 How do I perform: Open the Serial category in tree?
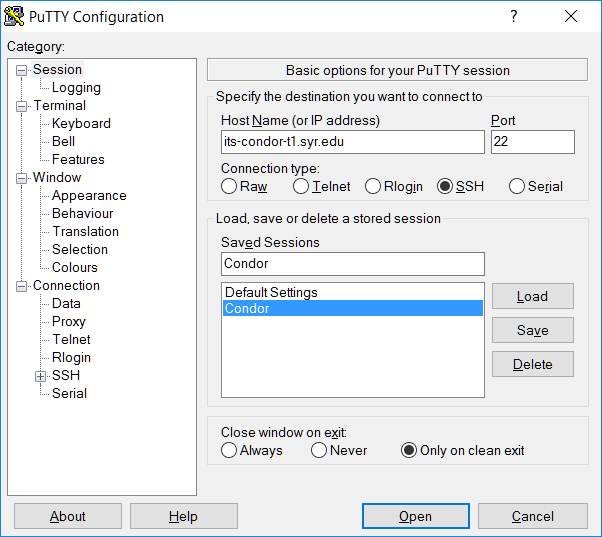(x=69, y=393)
